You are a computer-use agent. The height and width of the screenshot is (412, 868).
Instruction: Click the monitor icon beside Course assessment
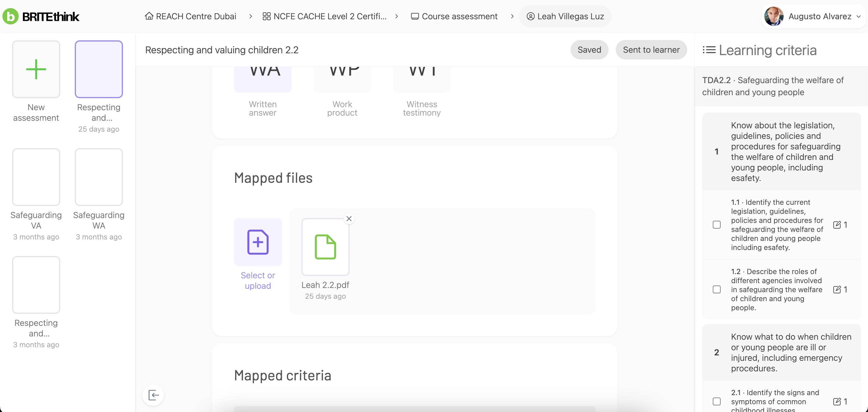(415, 16)
